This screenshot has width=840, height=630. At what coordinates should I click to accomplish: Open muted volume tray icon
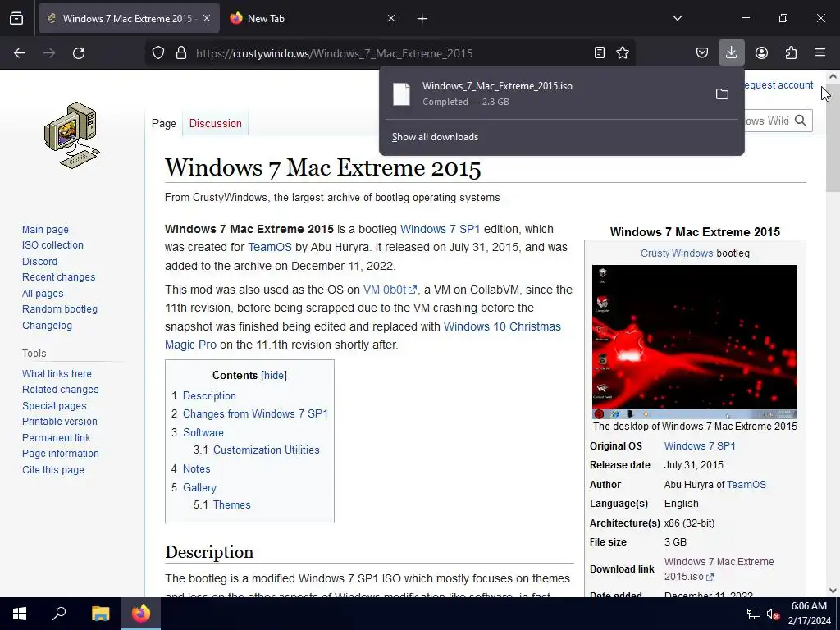(773, 614)
